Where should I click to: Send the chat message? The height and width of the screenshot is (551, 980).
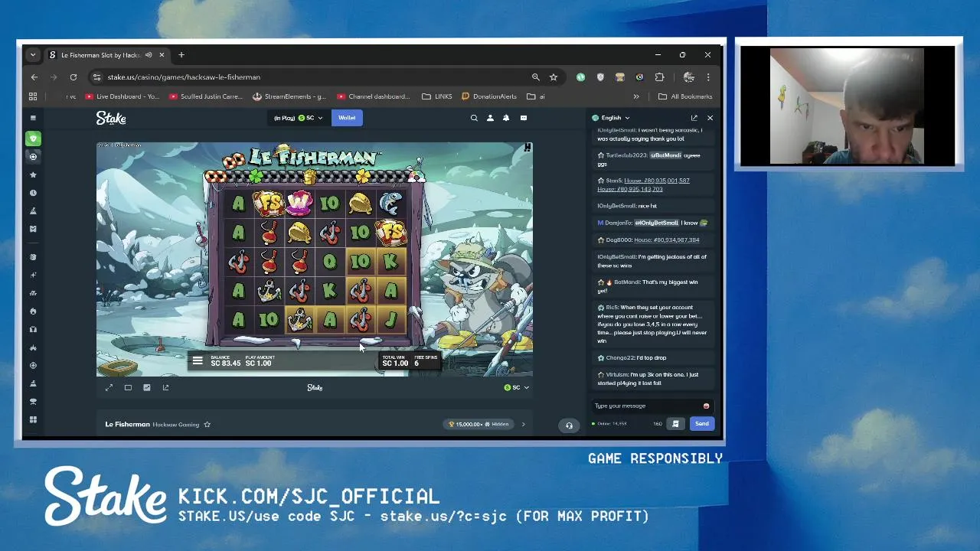[702, 423]
